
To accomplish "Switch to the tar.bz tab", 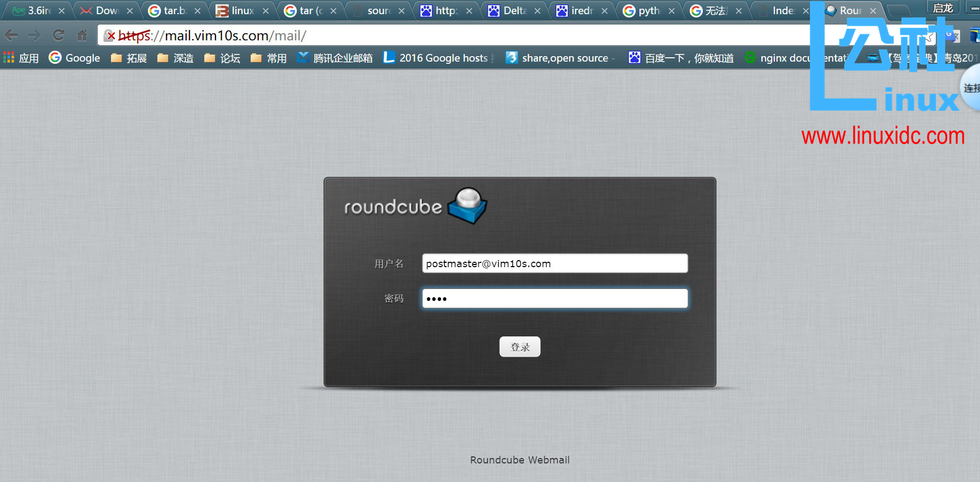I will tap(174, 11).
